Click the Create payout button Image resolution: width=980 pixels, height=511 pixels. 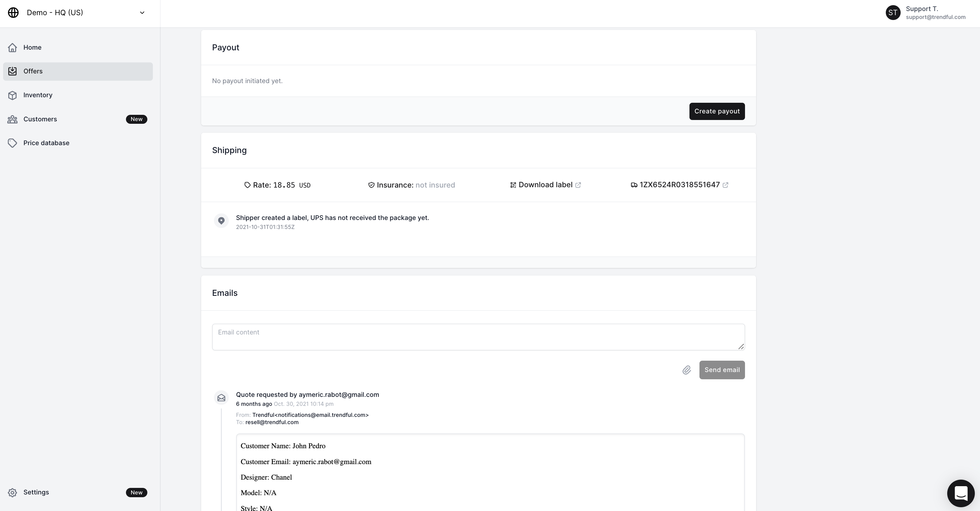717,111
